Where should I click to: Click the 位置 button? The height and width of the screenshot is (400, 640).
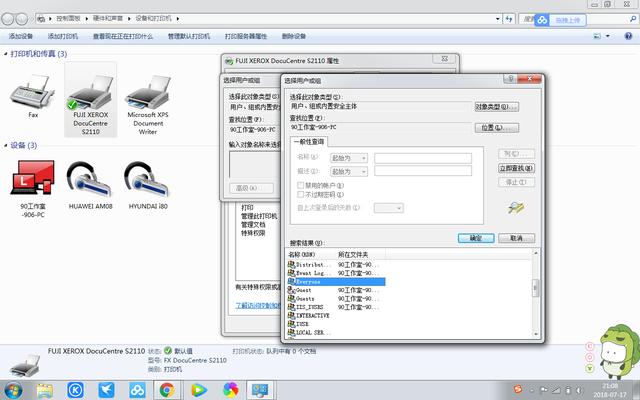[x=497, y=128]
